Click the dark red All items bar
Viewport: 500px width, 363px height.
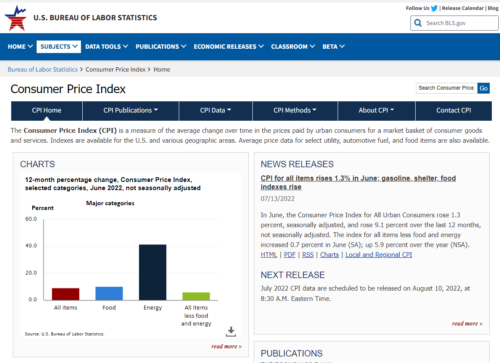click(x=66, y=294)
